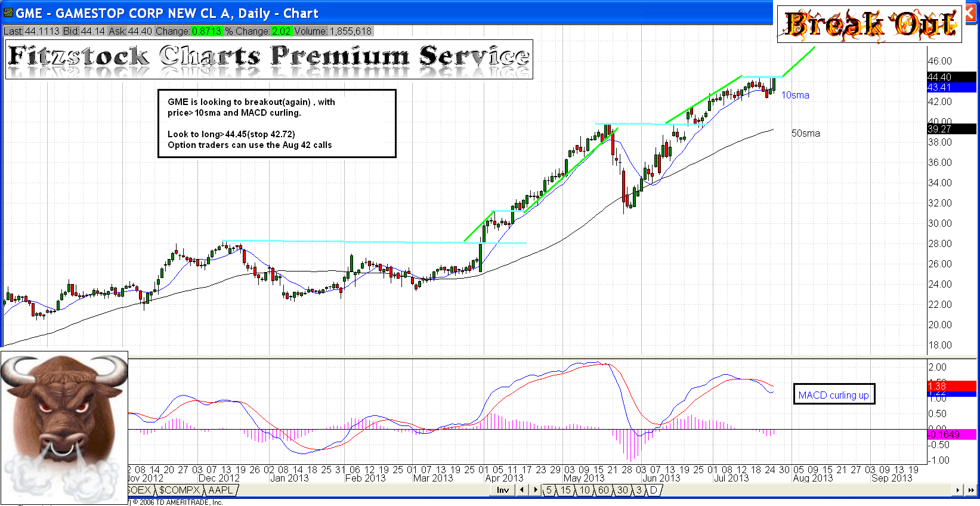Jump to chart end with double-arrow button

(970, 490)
